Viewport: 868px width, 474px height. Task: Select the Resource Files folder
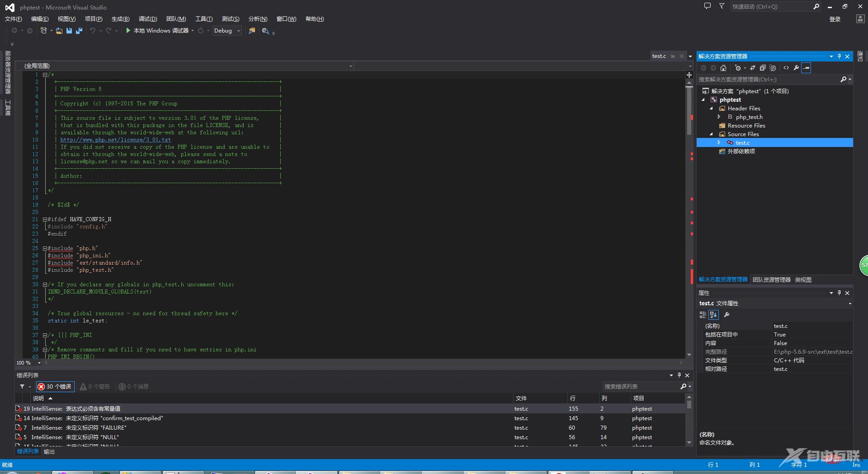(746, 126)
